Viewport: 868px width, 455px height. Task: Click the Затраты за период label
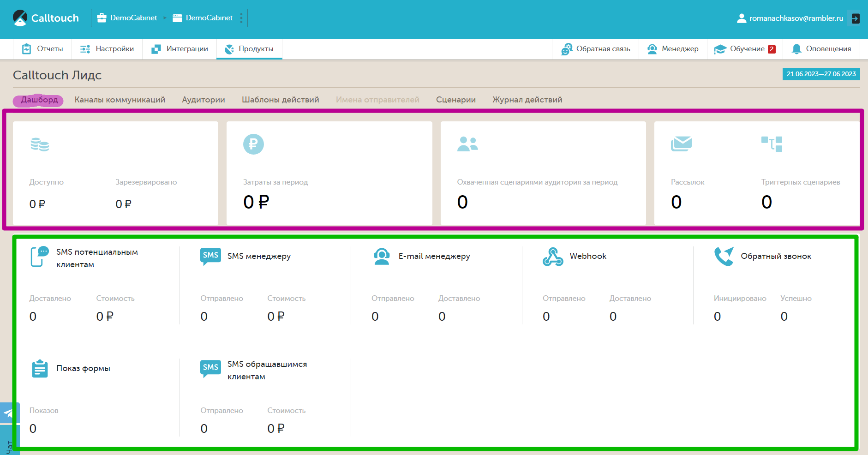(x=275, y=182)
